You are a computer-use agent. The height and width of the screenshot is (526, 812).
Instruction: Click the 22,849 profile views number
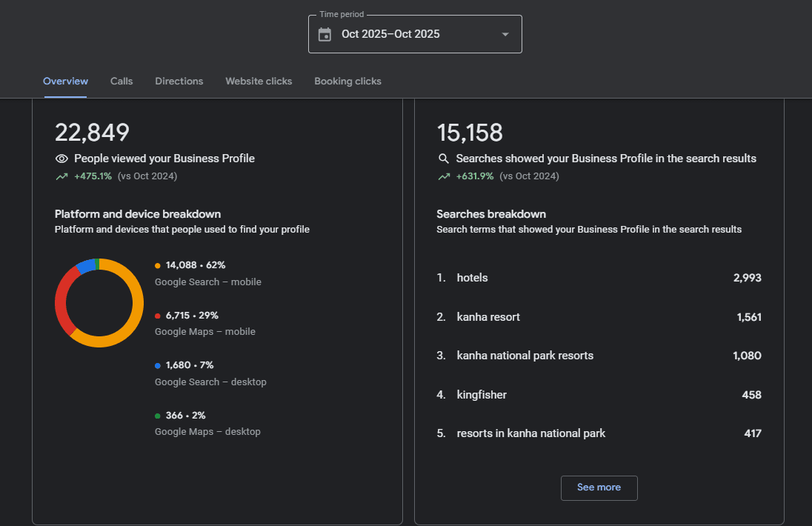coord(92,133)
